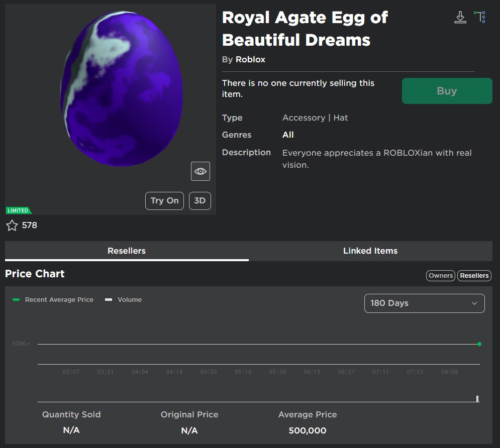The height and width of the screenshot is (448, 500).
Task: Click the Volume legend icon
Action: [109, 299]
